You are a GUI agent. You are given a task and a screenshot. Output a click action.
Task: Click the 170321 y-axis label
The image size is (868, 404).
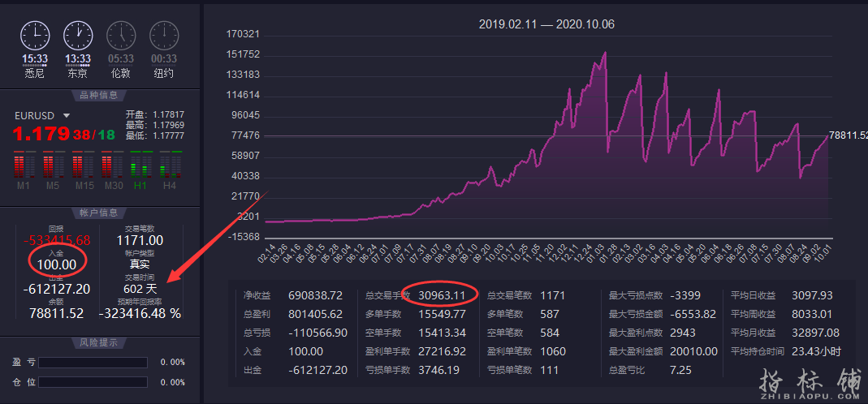point(243,34)
